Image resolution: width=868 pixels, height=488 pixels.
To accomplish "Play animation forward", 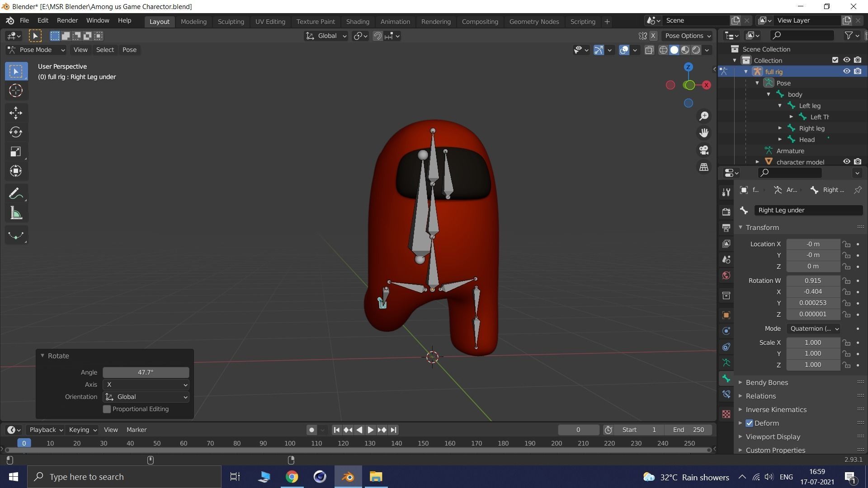I will coord(370,430).
